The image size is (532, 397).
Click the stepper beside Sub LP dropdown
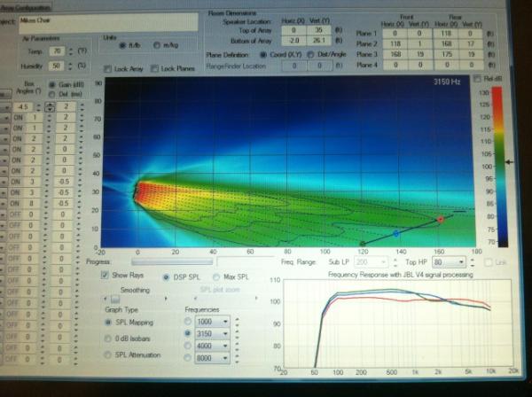coord(395,262)
